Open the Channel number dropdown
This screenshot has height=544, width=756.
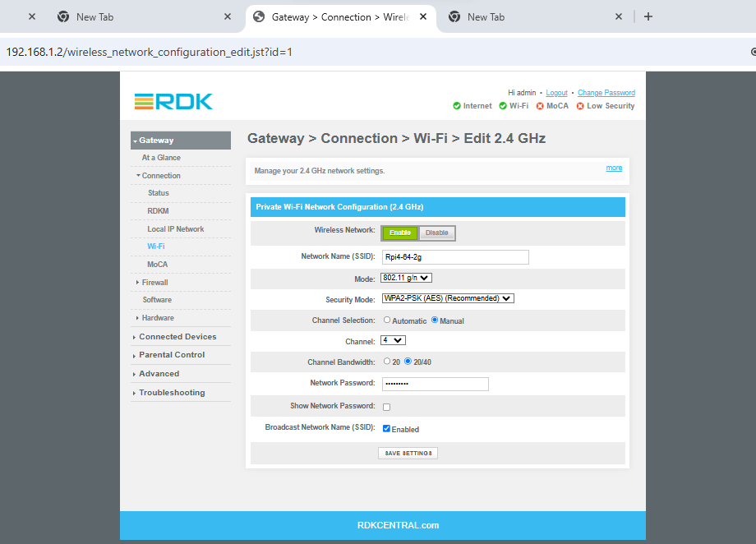point(394,341)
